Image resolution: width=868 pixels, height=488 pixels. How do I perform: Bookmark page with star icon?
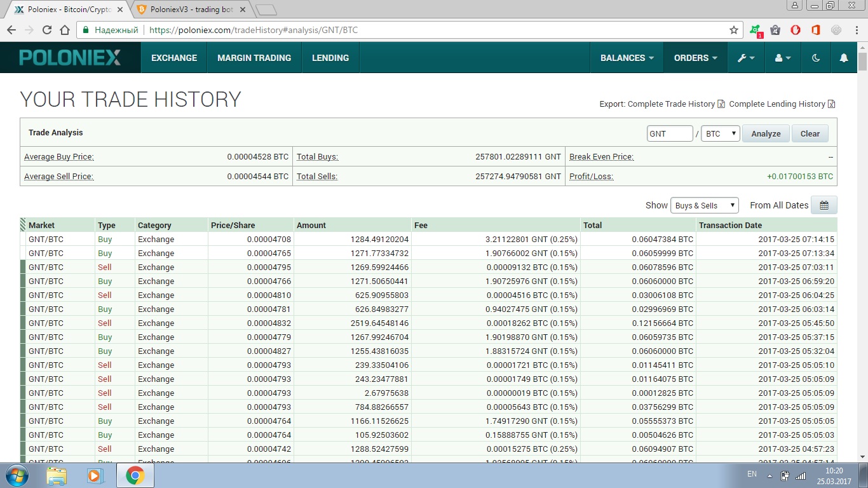(x=734, y=30)
